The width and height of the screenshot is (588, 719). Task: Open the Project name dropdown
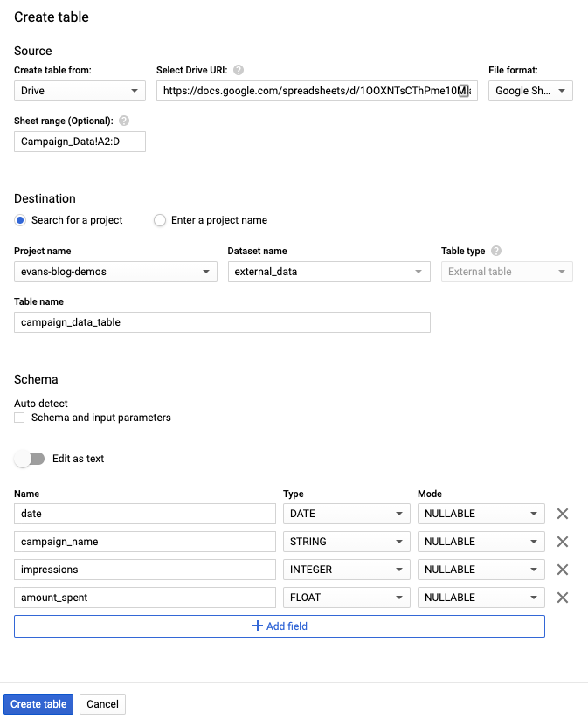tap(115, 272)
